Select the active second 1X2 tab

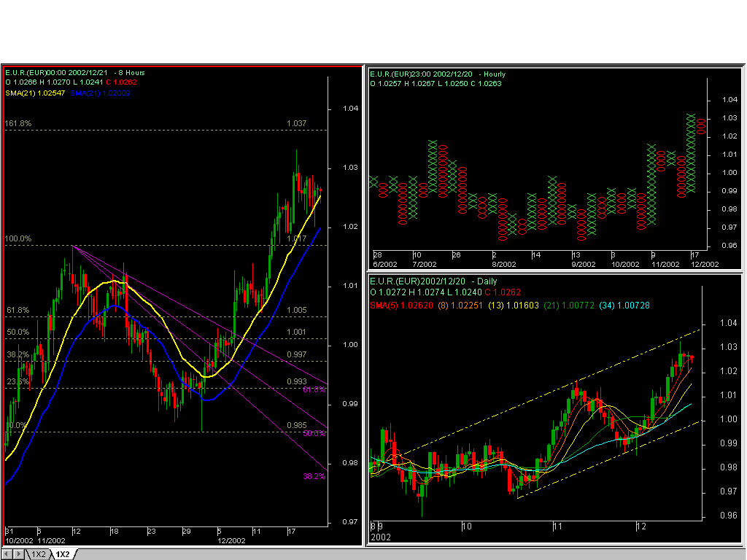(63, 554)
